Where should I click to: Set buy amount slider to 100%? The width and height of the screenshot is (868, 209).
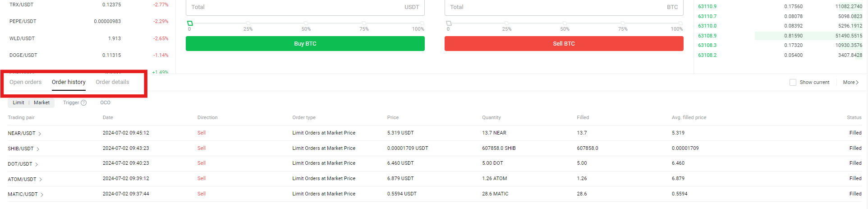click(422, 23)
